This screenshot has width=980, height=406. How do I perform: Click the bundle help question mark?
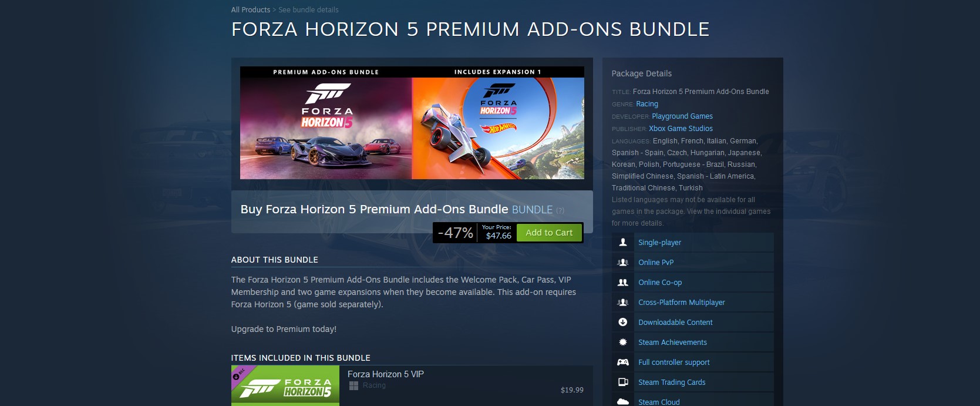pyautogui.click(x=560, y=210)
